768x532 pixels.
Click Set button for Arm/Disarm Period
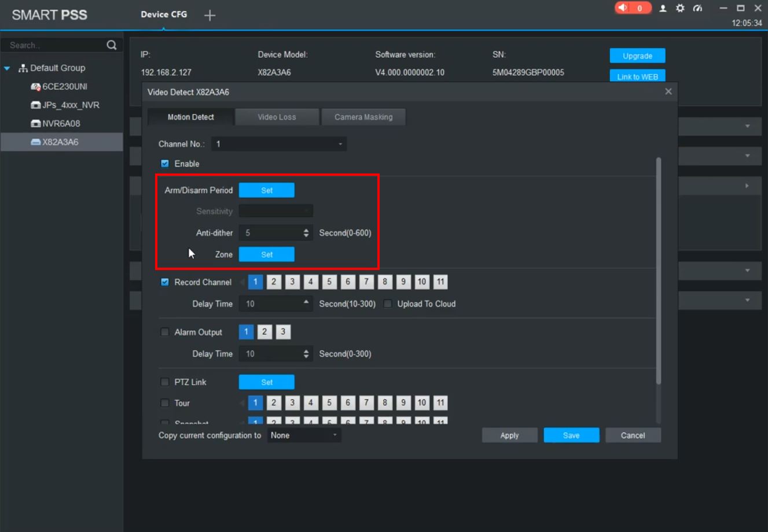[266, 190]
